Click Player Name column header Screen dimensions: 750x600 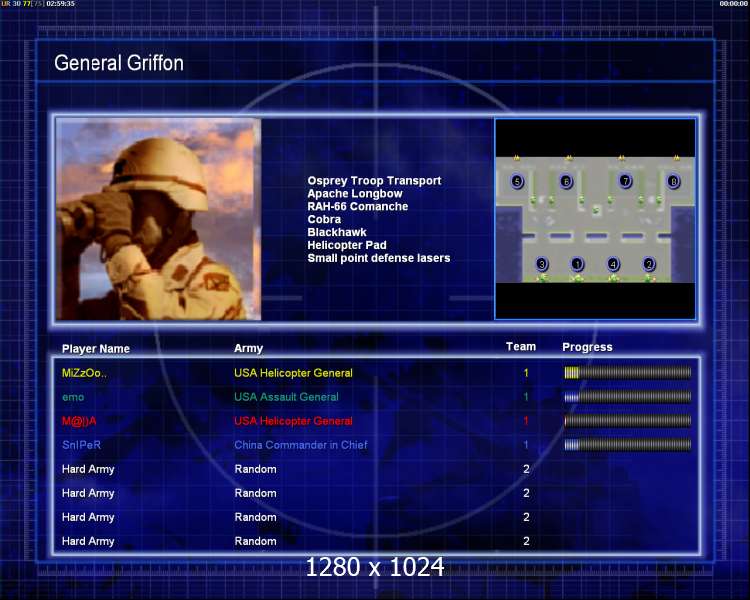point(96,349)
